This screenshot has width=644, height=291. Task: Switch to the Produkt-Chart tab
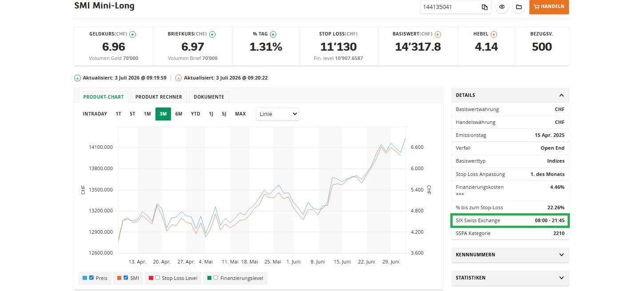point(103,97)
